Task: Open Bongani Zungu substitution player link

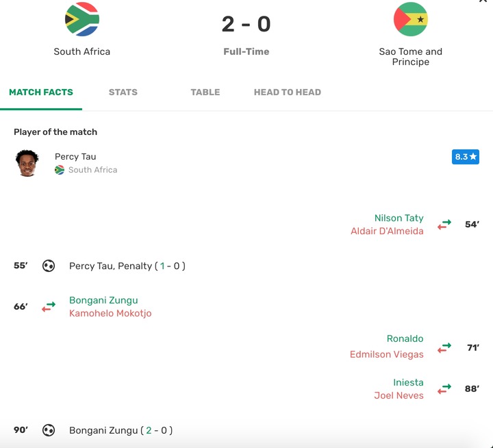Action: (x=103, y=300)
